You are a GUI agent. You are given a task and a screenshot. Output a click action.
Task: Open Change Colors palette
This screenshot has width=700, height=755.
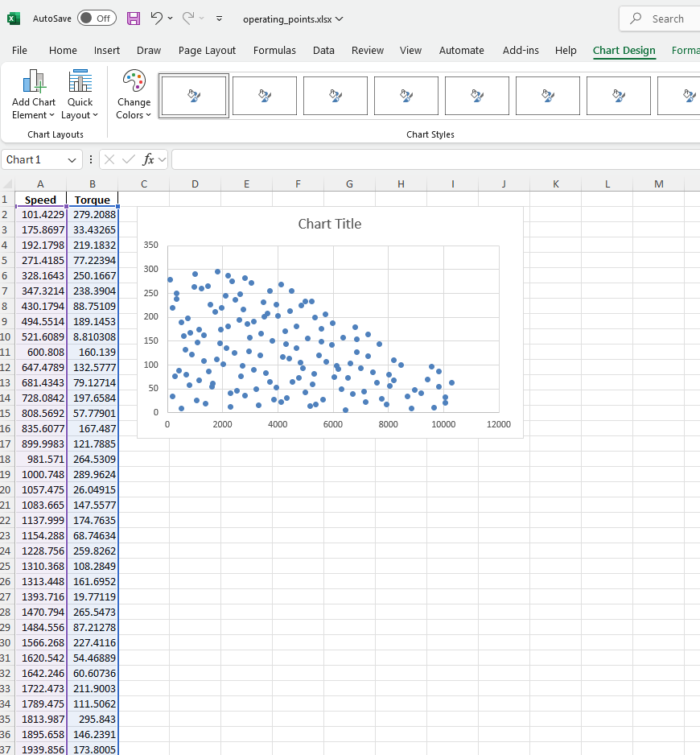point(134,94)
